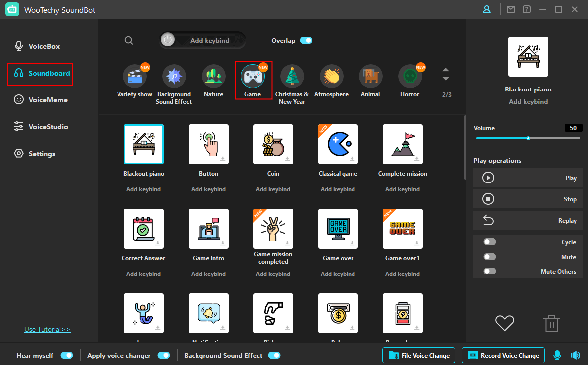
Task: Adjust the Volume slider track
Action: pos(528,138)
